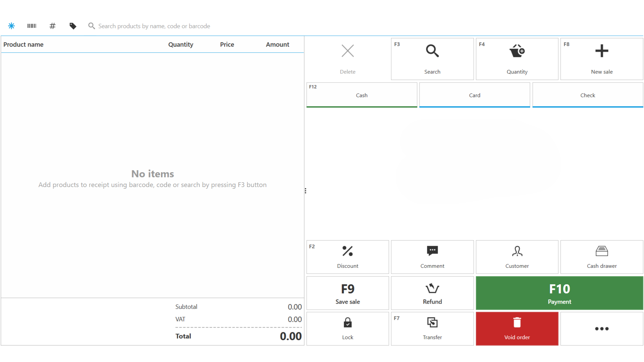Click the F7 Transfer button
The image size is (644, 362).
(432, 328)
